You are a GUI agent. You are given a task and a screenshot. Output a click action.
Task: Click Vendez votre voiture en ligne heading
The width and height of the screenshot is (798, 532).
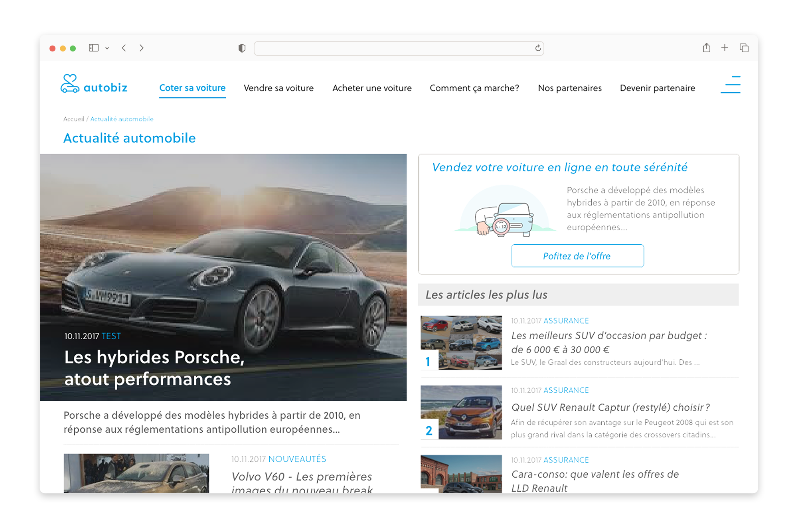pos(560,167)
